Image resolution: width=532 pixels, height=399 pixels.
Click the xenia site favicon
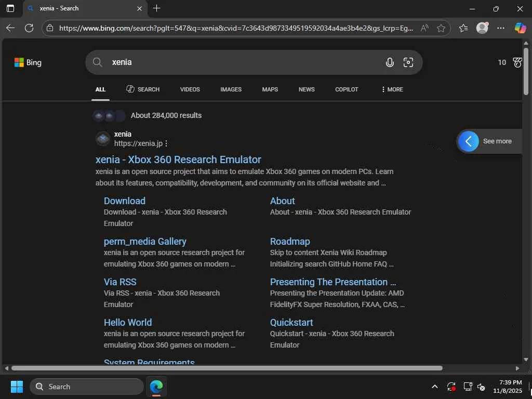pos(103,138)
